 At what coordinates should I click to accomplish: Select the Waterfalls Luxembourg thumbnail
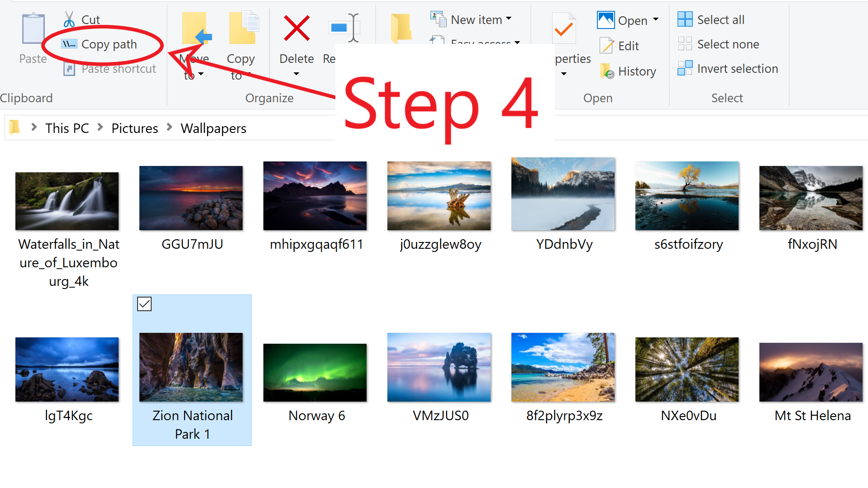[67, 201]
